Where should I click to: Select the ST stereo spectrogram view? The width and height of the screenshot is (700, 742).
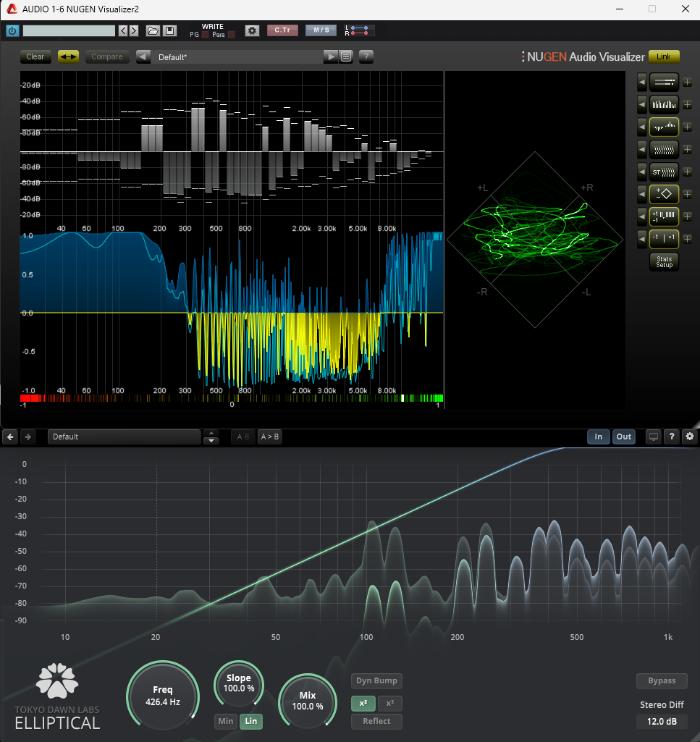664,172
